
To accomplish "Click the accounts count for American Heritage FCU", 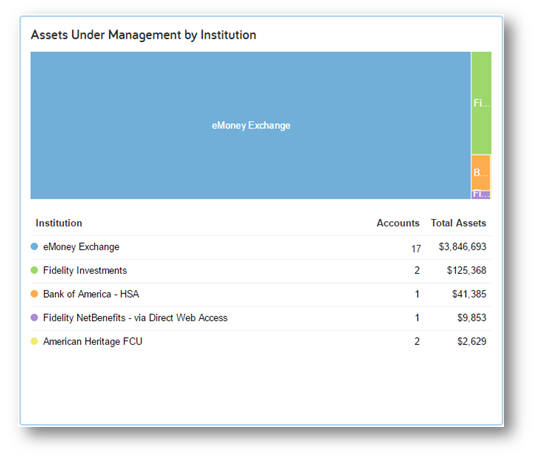I will pos(417,342).
